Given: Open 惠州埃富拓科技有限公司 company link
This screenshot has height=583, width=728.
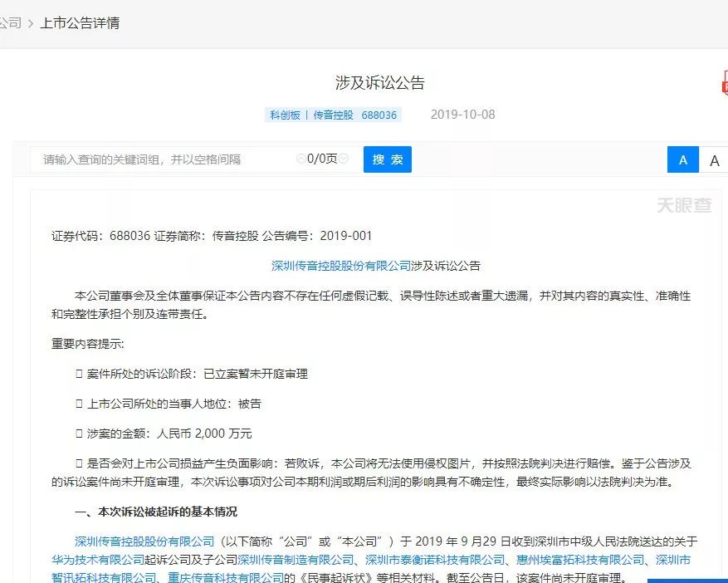Looking at the screenshot, I should (x=580, y=559).
